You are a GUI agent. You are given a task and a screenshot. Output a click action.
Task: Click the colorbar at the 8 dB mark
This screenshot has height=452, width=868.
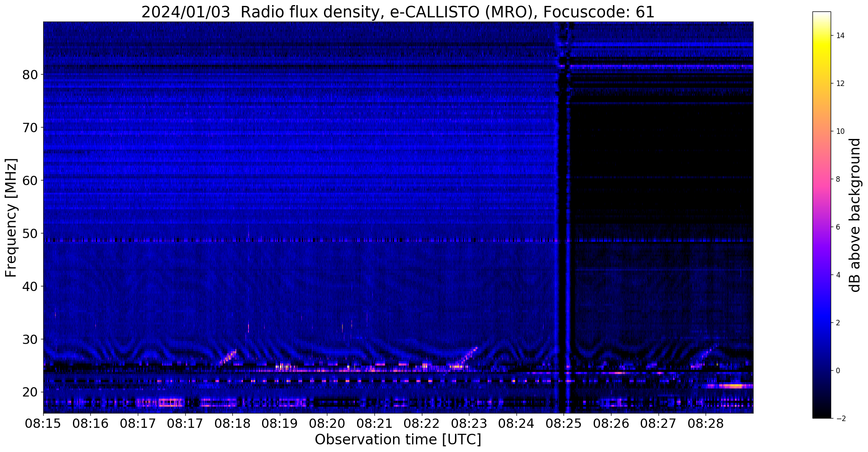821,179
